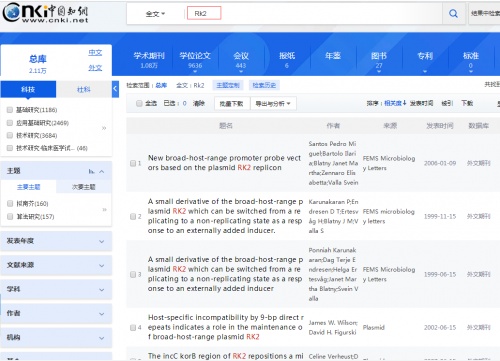
Task: Check the topic filter with count (160)
Action: pos(10,204)
